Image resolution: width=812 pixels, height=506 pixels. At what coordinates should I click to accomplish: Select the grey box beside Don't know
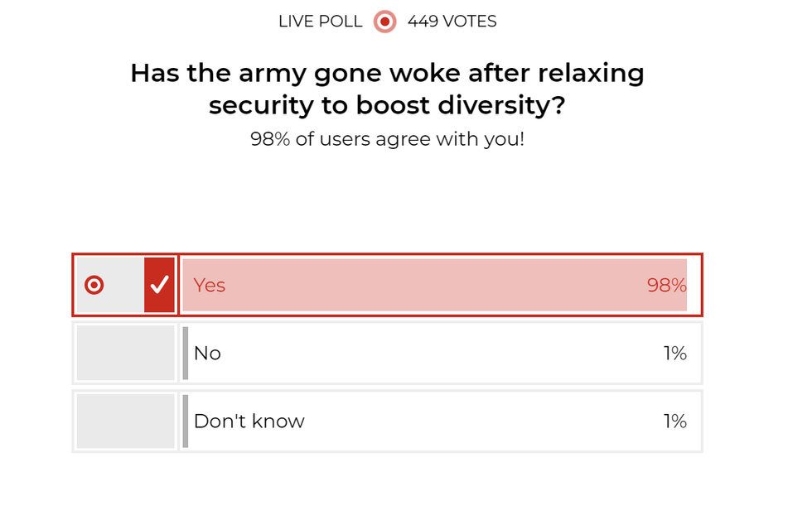click(126, 422)
